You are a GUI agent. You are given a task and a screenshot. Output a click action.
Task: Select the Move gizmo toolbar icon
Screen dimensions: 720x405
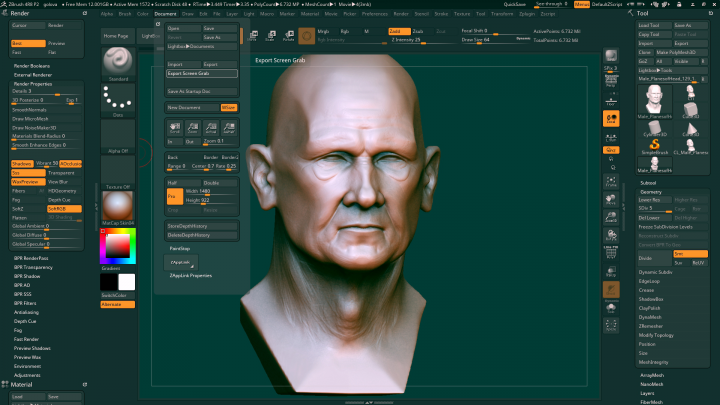pos(252,35)
